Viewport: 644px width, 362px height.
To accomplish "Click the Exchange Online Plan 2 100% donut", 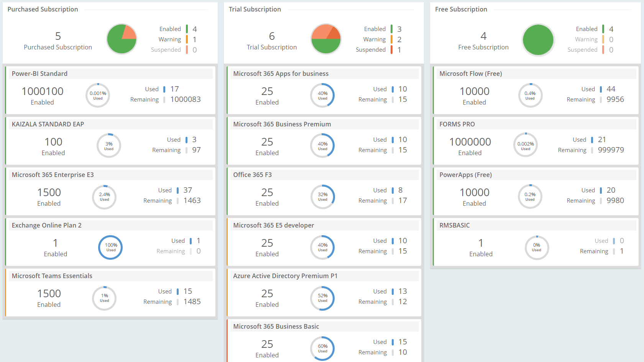I will [x=110, y=247].
